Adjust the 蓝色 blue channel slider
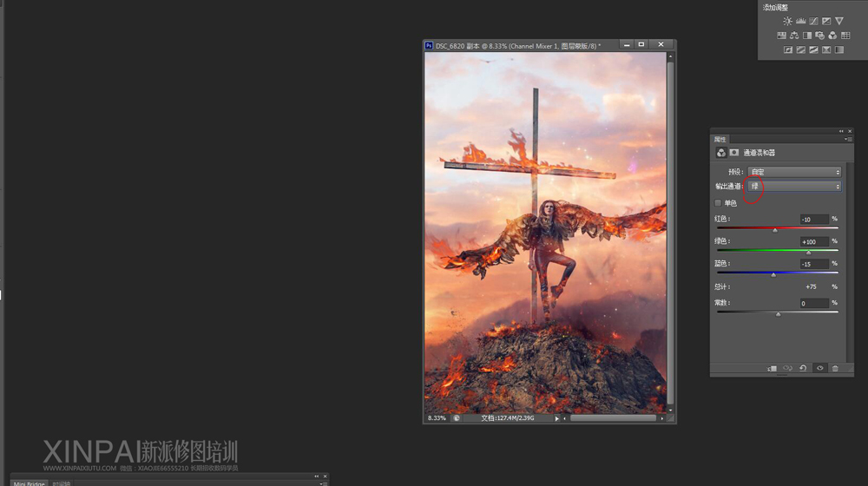The image size is (868, 486). pyautogui.click(x=773, y=274)
